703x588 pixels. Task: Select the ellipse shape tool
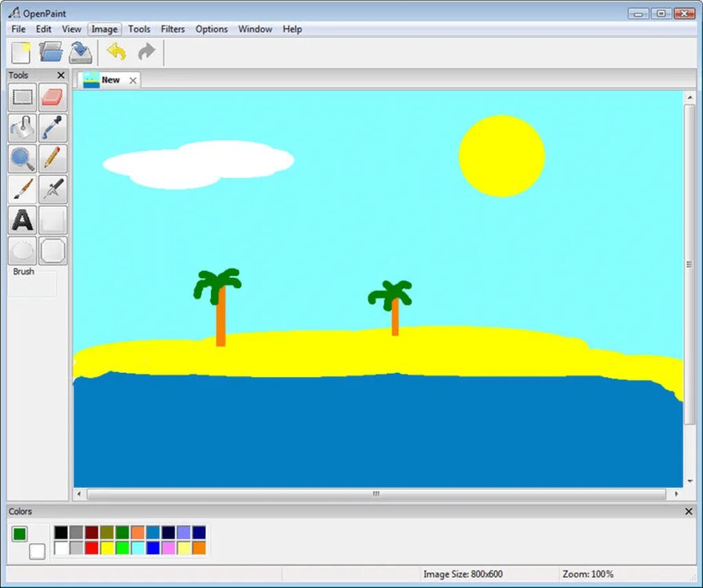[23, 251]
